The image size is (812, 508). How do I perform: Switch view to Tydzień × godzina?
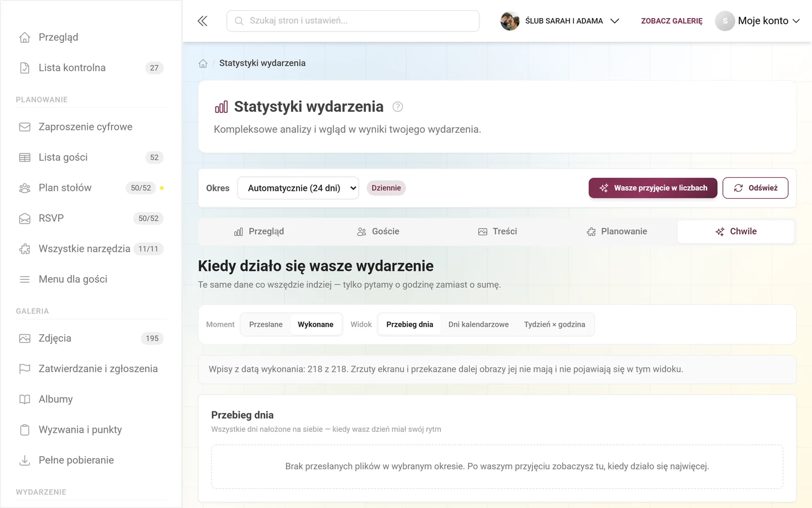point(555,325)
